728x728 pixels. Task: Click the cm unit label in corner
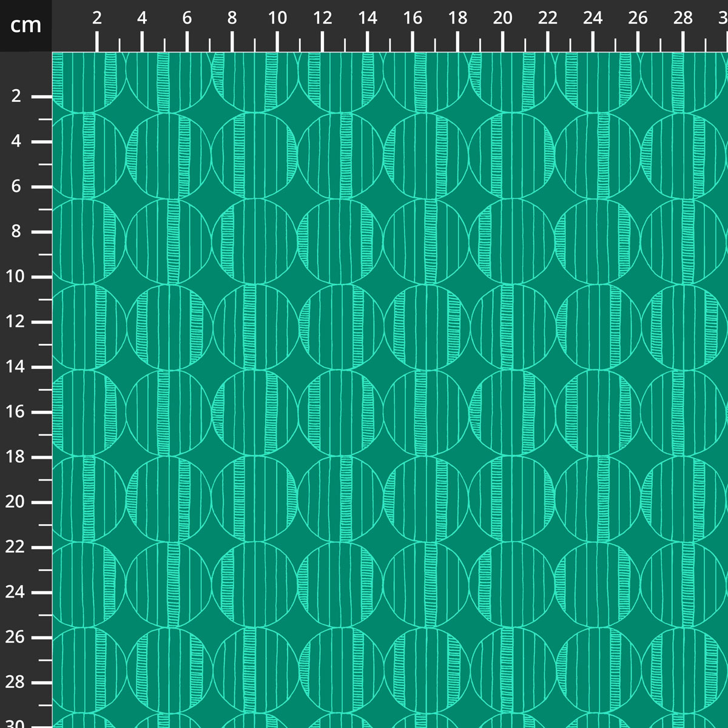click(25, 25)
